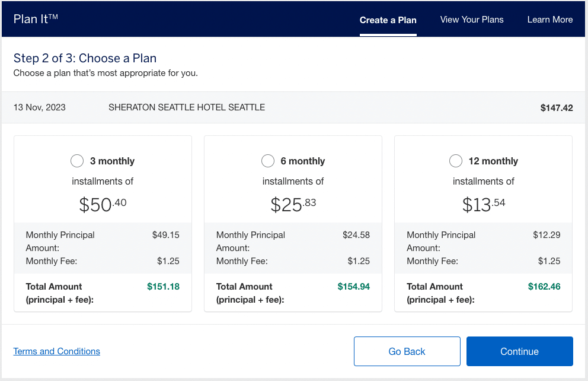Go to the Learn More tab
Viewport: 588px width, 381px height.
click(550, 20)
